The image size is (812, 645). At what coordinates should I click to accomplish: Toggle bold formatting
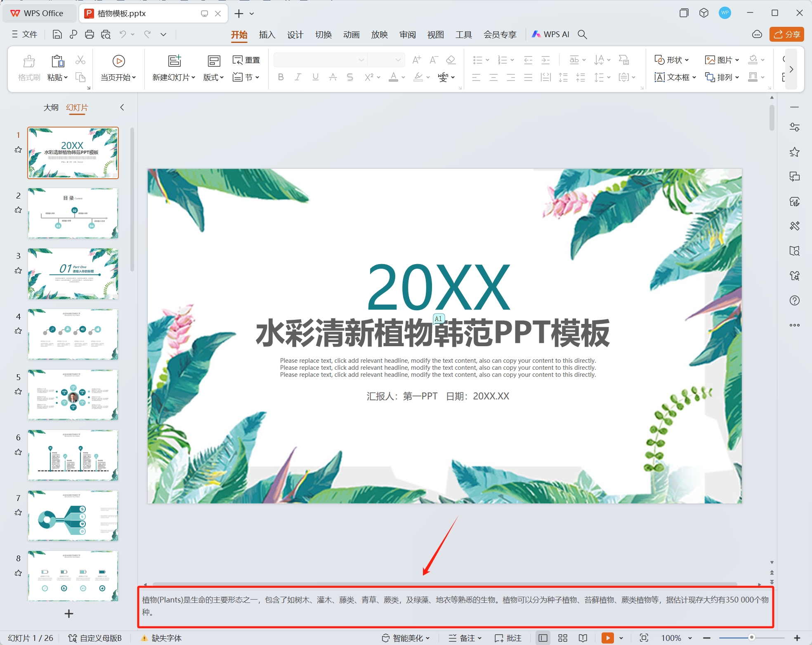[281, 77]
